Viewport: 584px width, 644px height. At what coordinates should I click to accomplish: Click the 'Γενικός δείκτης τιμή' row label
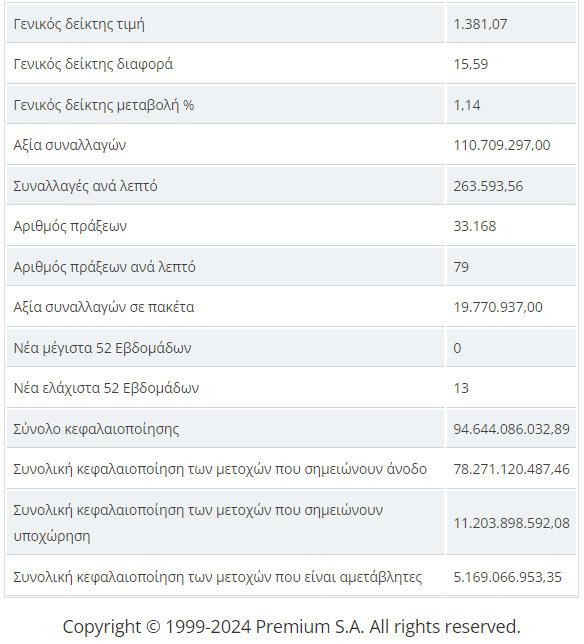79,24
